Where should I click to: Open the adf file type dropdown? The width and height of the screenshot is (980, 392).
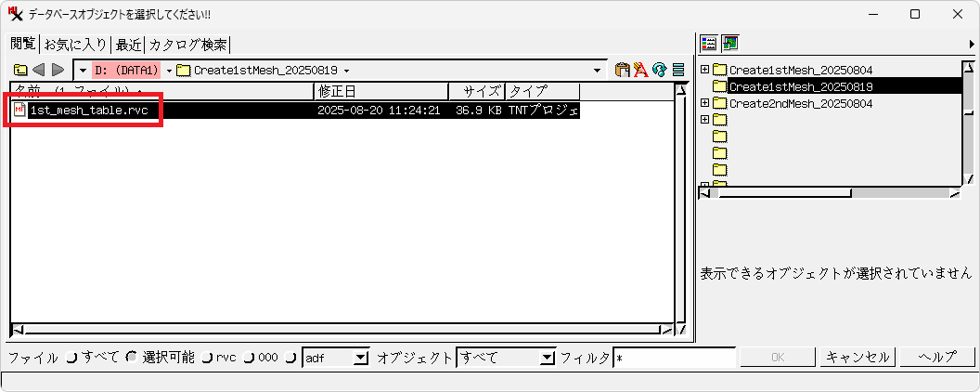(362, 358)
